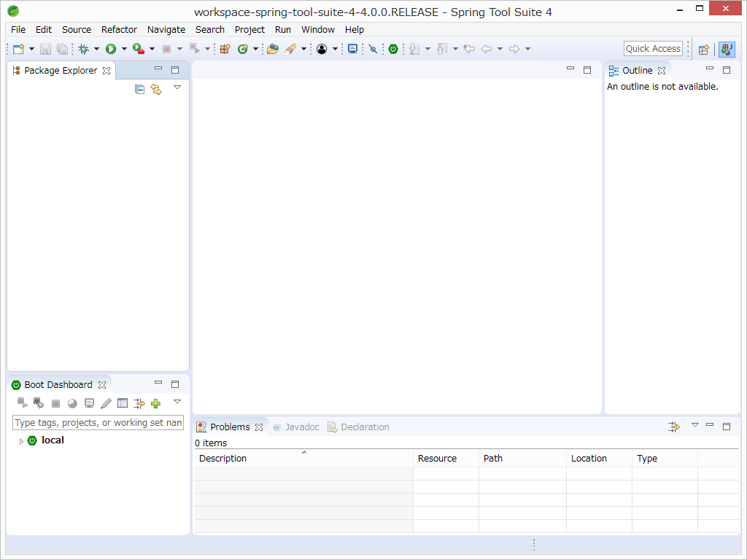
Task: Click the Boot Dashboard properties table icon
Action: click(x=123, y=403)
